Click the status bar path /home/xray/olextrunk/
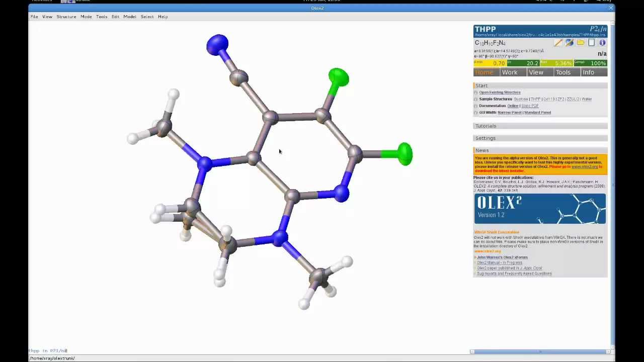 tap(52, 358)
